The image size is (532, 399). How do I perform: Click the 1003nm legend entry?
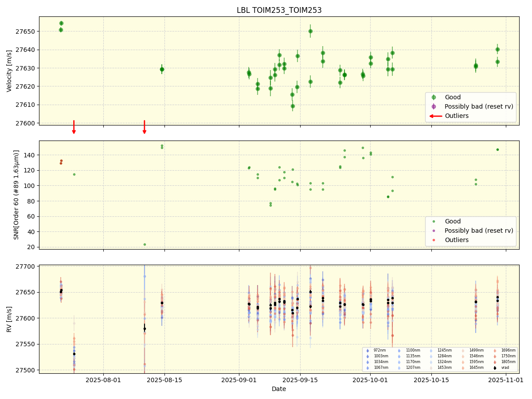click(377, 356)
